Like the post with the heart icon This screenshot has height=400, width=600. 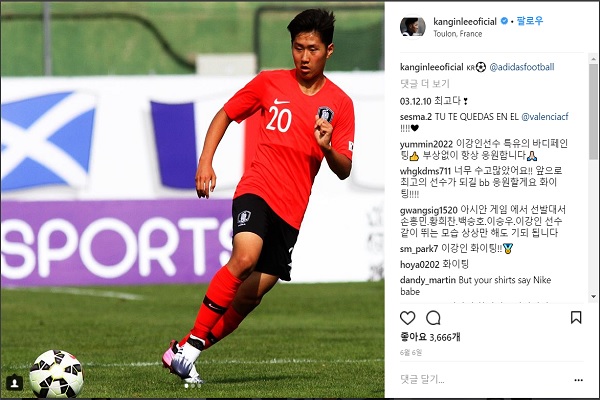tap(408, 318)
